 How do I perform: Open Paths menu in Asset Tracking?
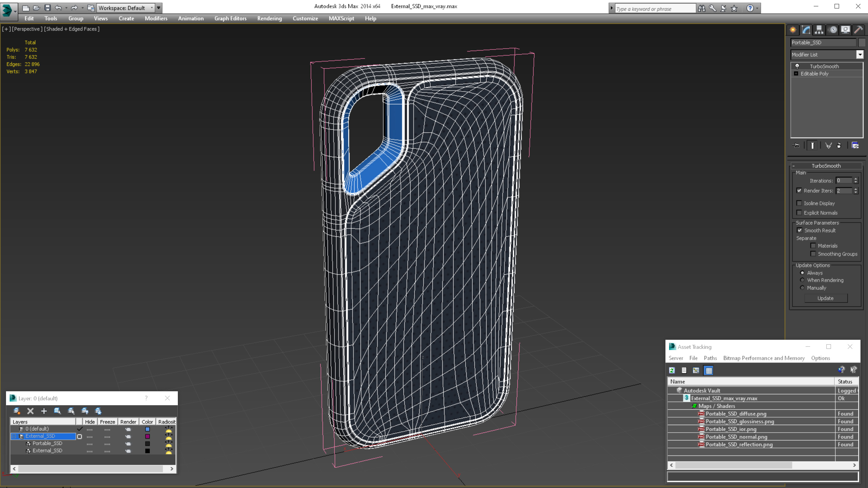710,358
